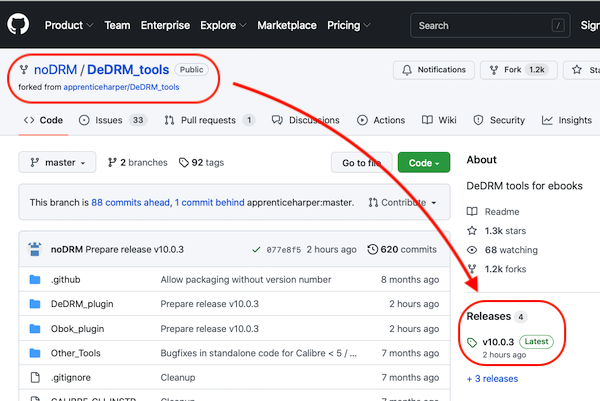View the 620 commits history
This screenshot has width=600, height=401.
coord(402,249)
